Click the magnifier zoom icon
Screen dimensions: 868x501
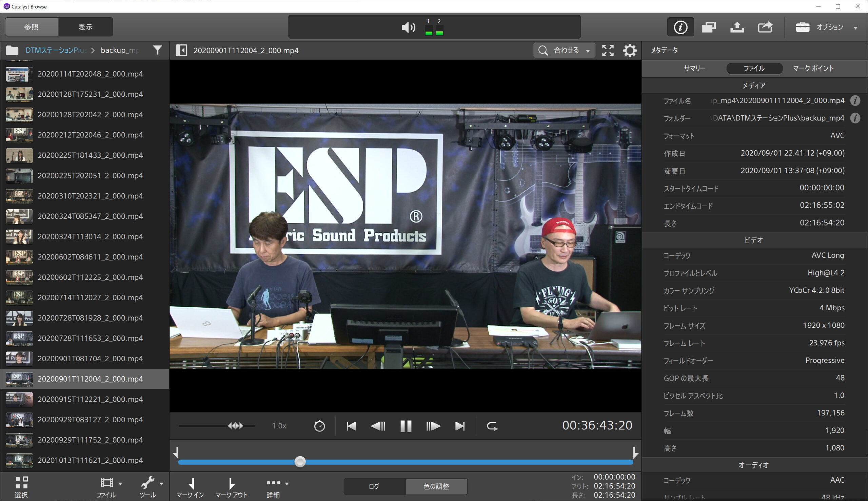(x=543, y=50)
